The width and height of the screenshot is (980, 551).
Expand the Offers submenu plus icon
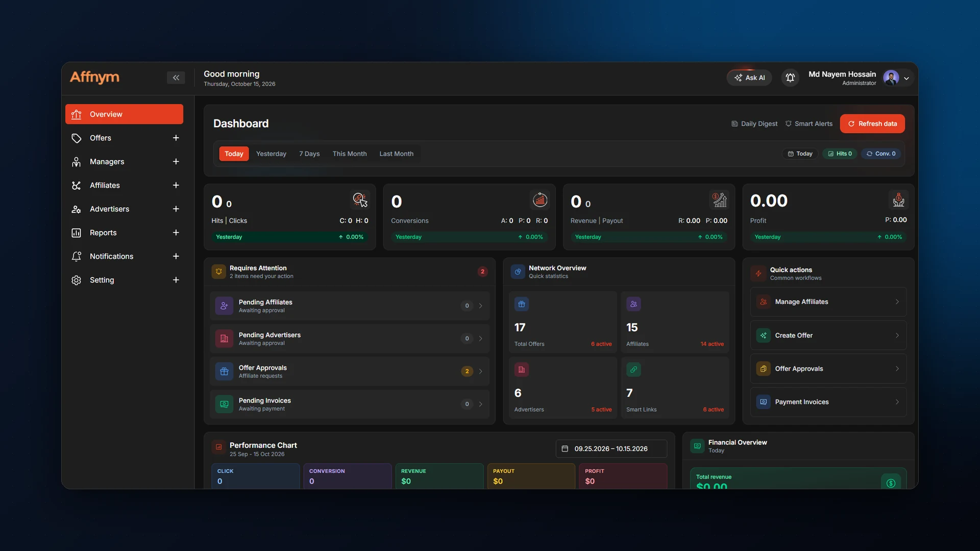pos(176,138)
